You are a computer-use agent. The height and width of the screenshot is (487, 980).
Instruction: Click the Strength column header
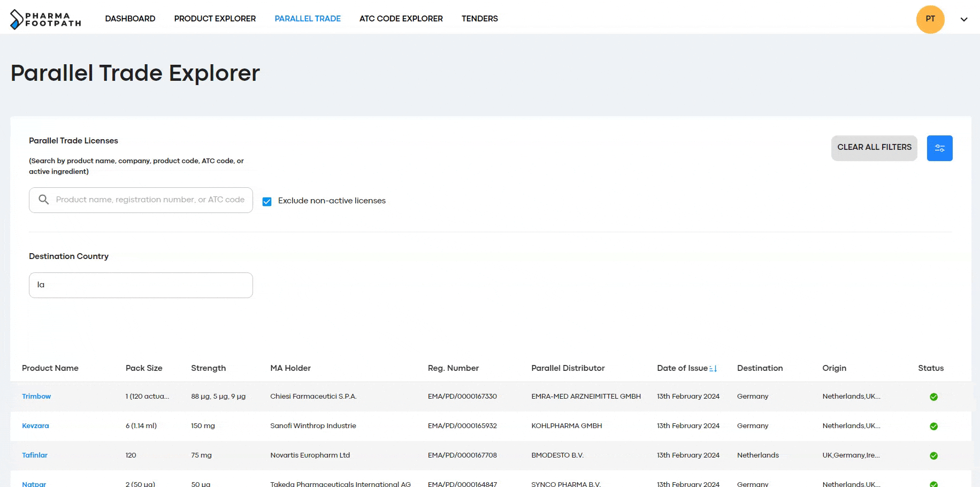coord(208,368)
